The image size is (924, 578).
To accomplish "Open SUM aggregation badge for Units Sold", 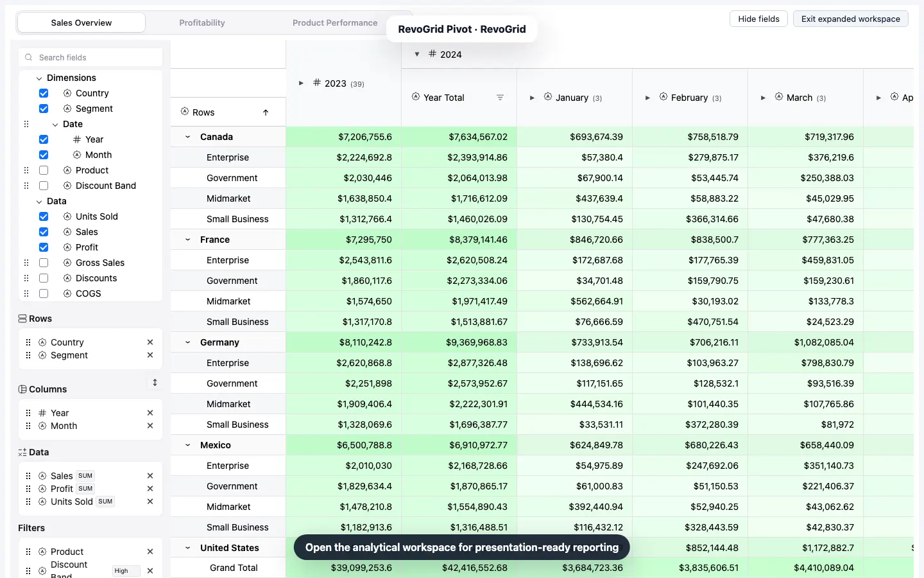I will click(105, 502).
